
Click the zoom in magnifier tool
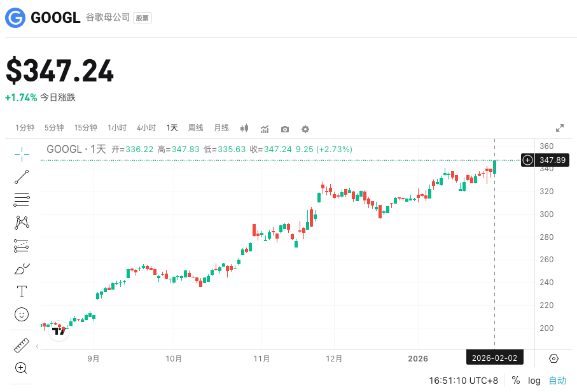pos(22,368)
